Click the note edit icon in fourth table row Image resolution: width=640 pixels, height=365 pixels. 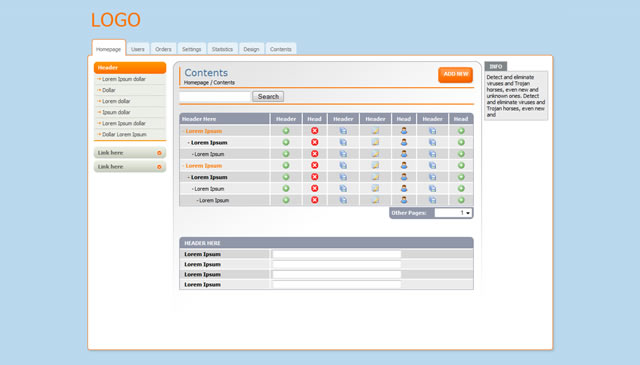[375, 165]
